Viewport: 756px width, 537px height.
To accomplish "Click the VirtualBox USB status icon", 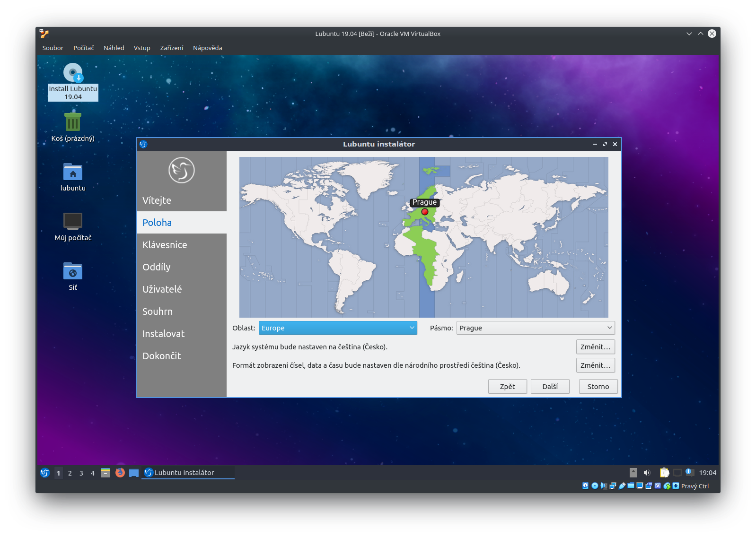I will tap(622, 486).
